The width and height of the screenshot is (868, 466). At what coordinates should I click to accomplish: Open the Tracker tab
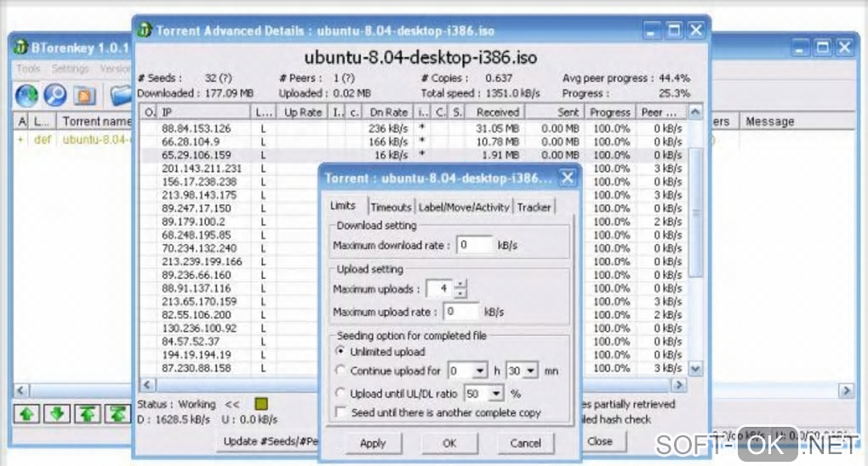pos(534,207)
